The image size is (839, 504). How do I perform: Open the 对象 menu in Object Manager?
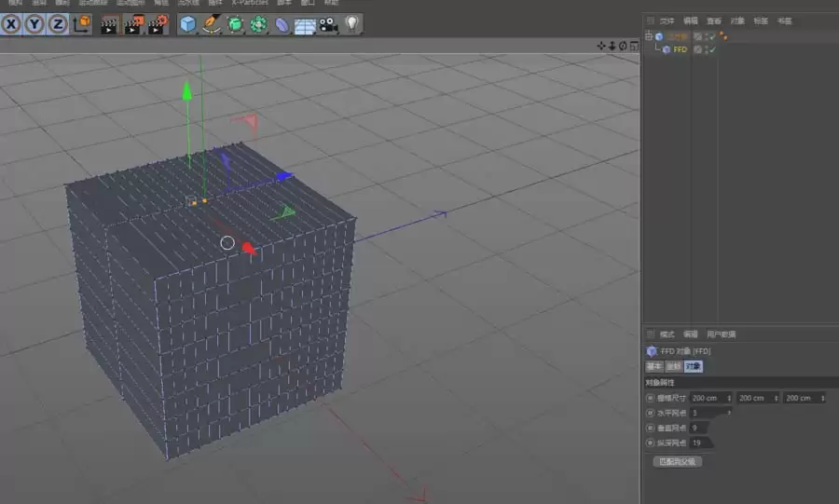coord(737,20)
